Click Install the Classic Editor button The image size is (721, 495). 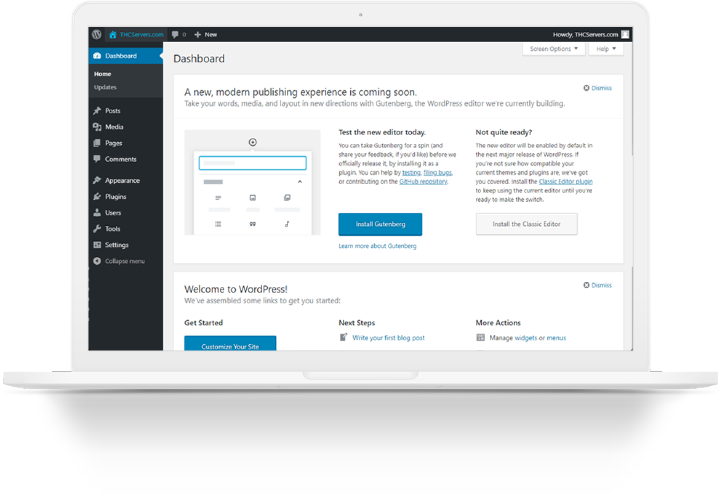[526, 224]
